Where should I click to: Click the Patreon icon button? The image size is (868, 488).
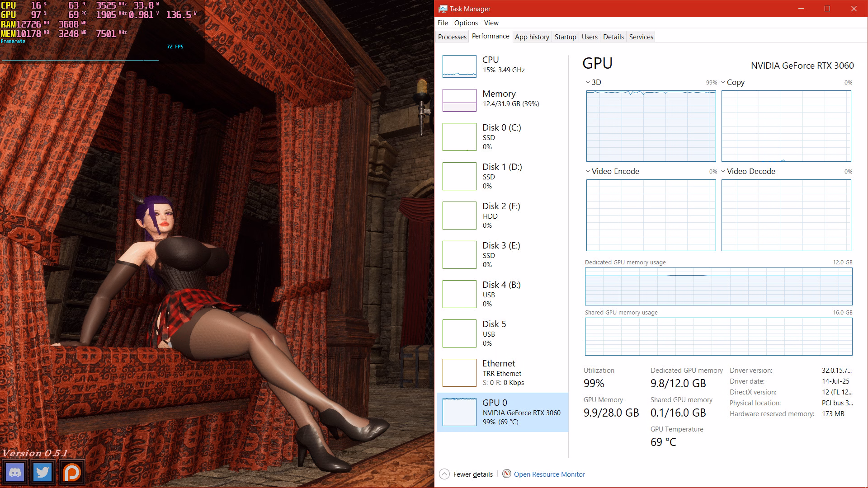pyautogui.click(x=71, y=473)
